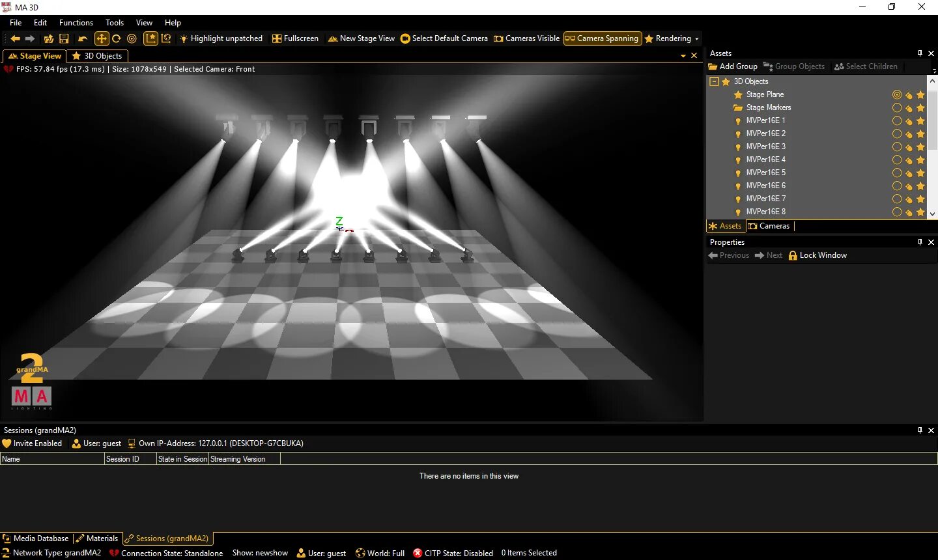Click the Add Group button
Image resolution: width=938 pixels, height=560 pixels.
click(733, 66)
